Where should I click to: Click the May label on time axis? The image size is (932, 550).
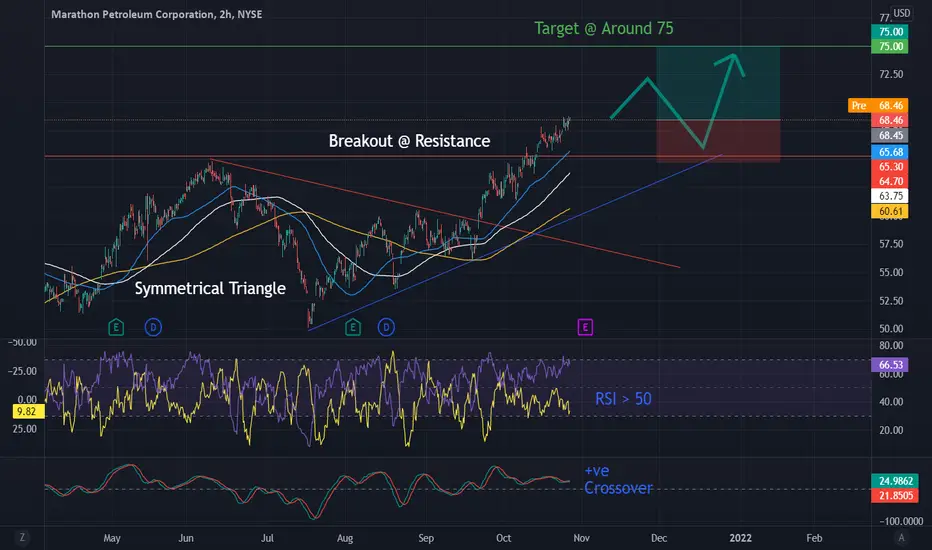112,538
